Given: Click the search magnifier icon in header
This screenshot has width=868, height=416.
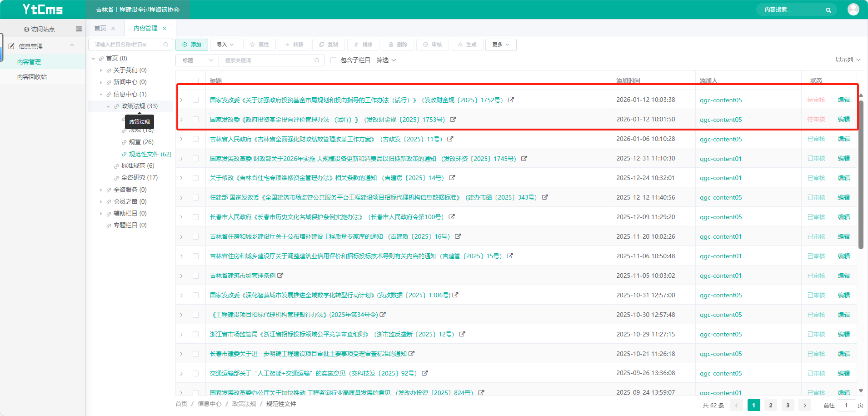Looking at the screenshot, I should [x=828, y=10].
